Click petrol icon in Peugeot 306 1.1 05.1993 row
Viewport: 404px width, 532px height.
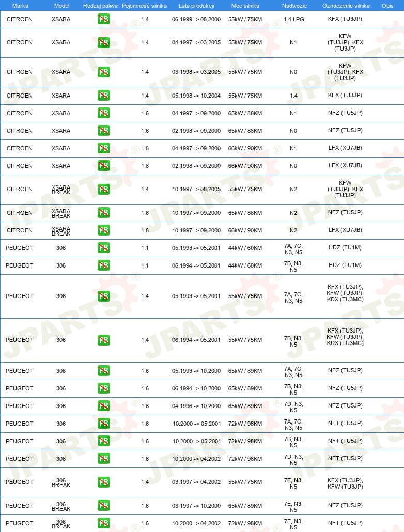103,248
